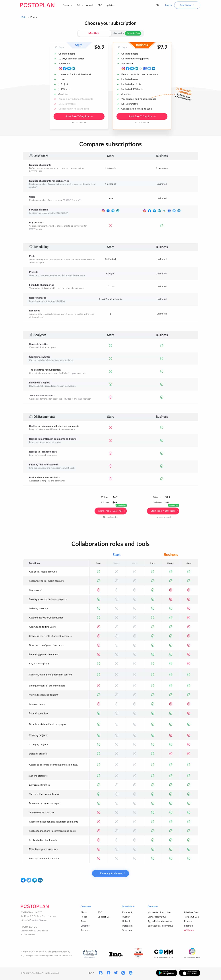221x980 pixels.
Task: Open the EN language selector in the header
Action: point(158,5)
